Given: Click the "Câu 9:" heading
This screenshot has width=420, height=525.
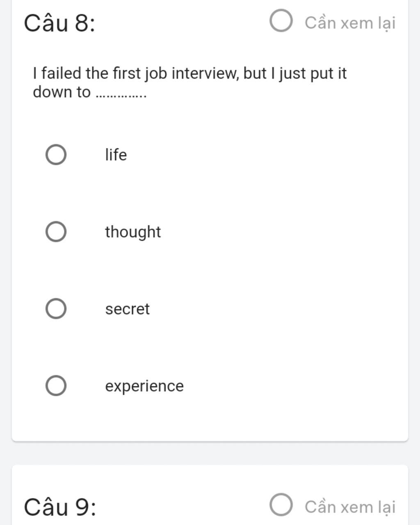Looking at the screenshot, I should 60,507.
